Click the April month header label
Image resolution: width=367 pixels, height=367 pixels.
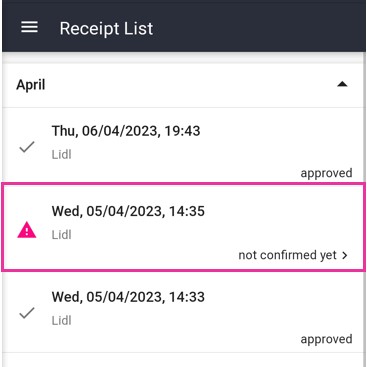coord(31,85)
